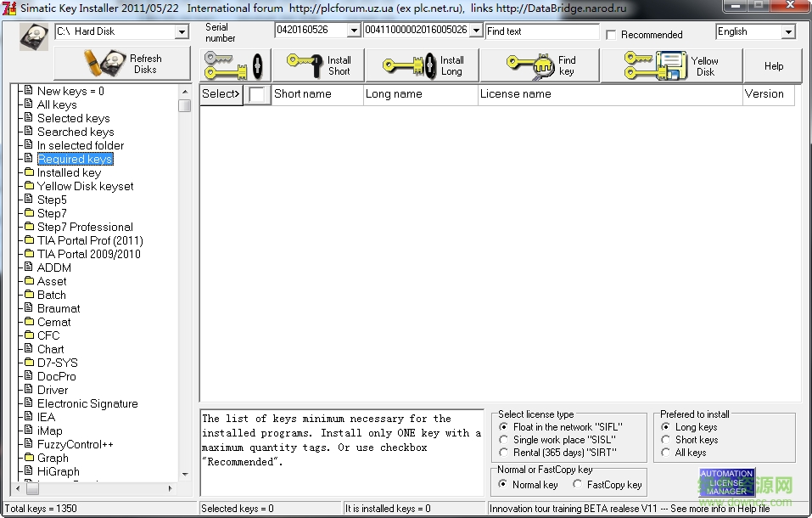
Task: Click the Yellow Disk floppy button
Action: [x=671, y=65]
